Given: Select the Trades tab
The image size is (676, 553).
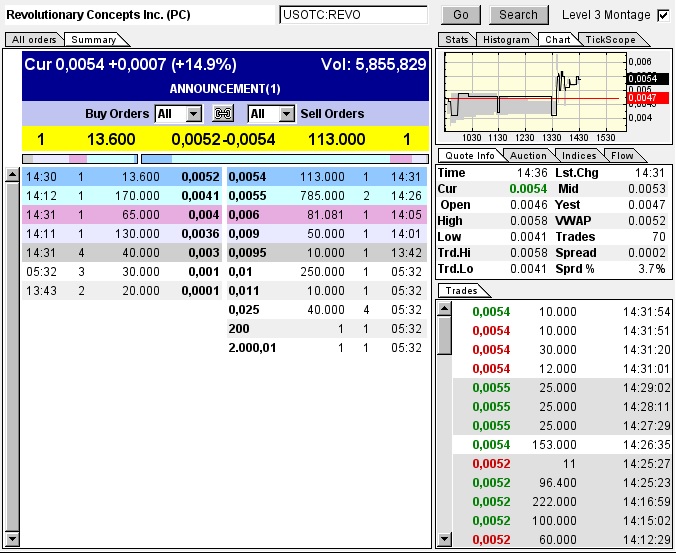Looking at the screenshot, I should [x=461, y=291].
